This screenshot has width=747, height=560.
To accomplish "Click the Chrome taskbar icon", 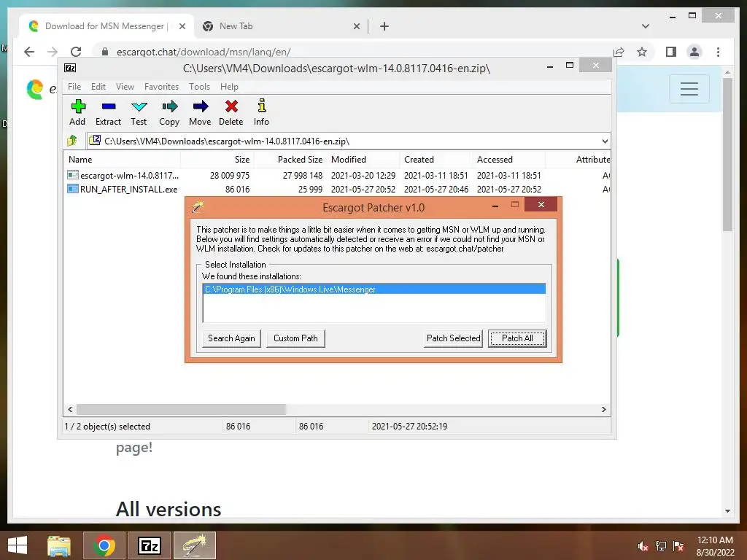I will click(x=104, y=545).
